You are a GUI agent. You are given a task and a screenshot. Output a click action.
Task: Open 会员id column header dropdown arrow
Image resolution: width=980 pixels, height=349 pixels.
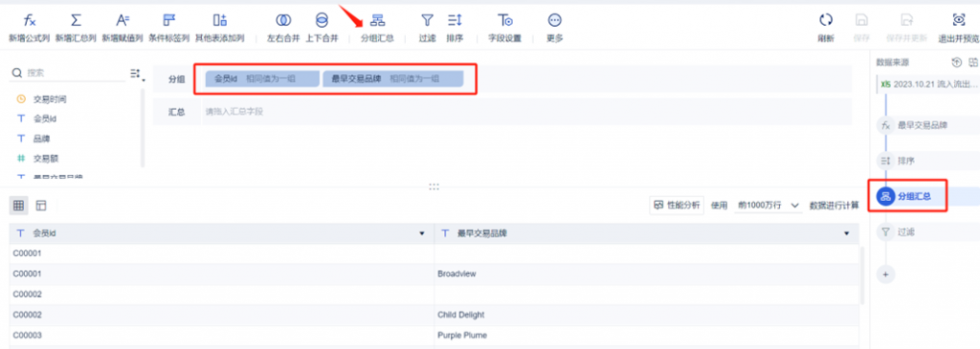[x=422, y=233]
